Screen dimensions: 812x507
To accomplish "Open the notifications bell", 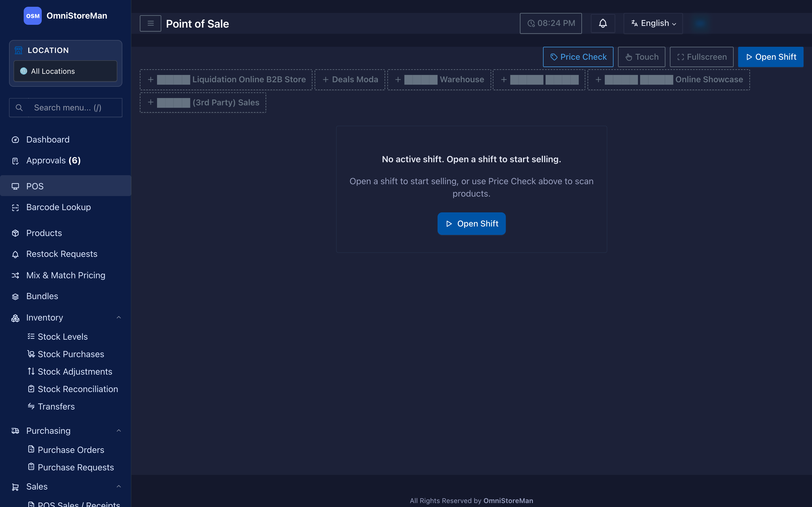I will 603,23.
